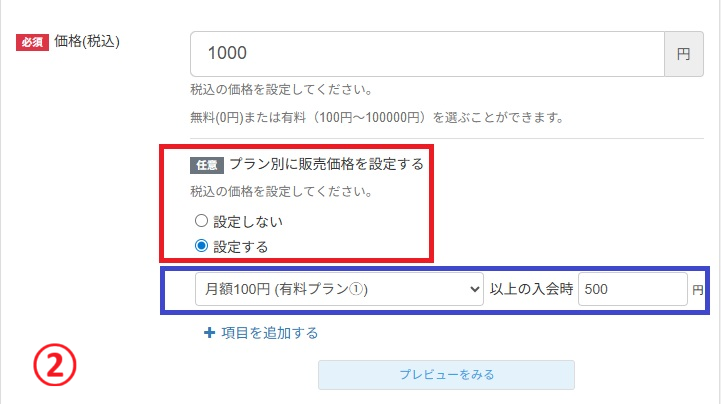
Task: Click the plus icon before 項目を追加する
Action: tap(208, 333)
